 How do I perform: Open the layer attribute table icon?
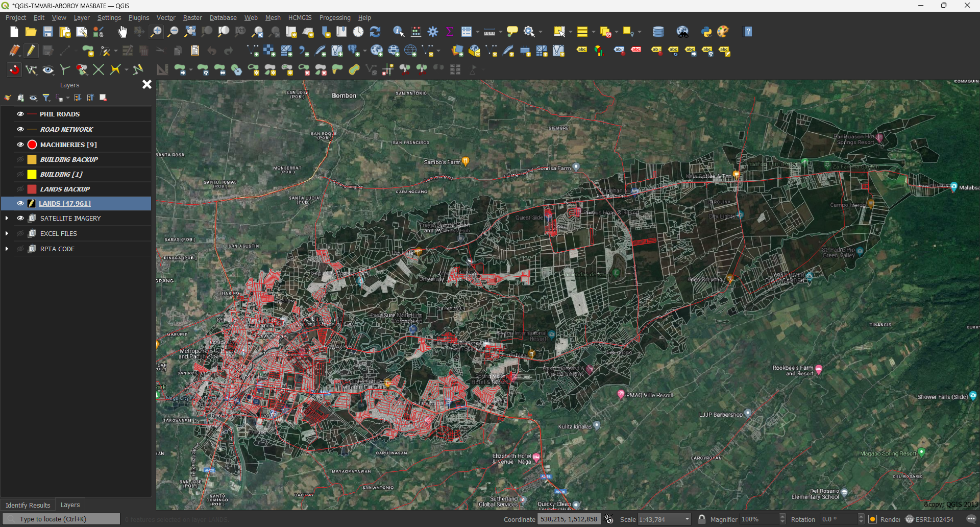[467, 32]
